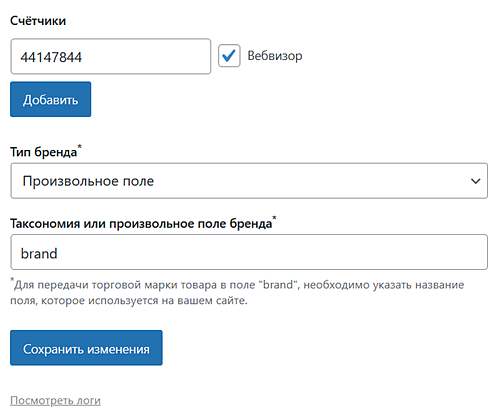This screenshot has width=500, height=417.
Task: Click the Вебвизор checkbox label text
Action: point(275,56)
